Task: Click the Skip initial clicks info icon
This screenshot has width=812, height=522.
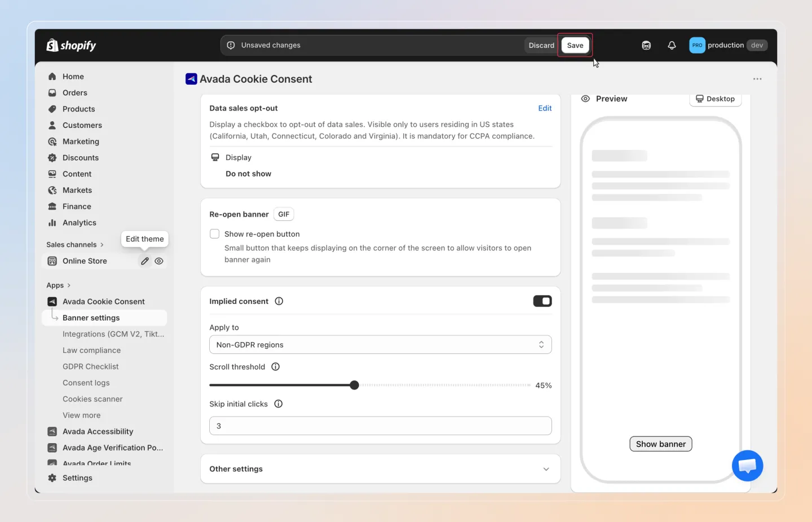Action: pyautogui.click(x=278, y=404)
